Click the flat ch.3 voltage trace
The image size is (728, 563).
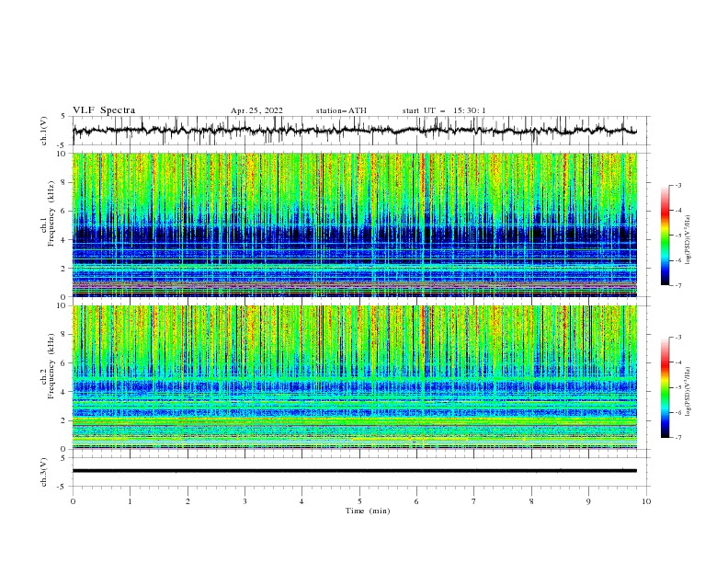[354, 471]
